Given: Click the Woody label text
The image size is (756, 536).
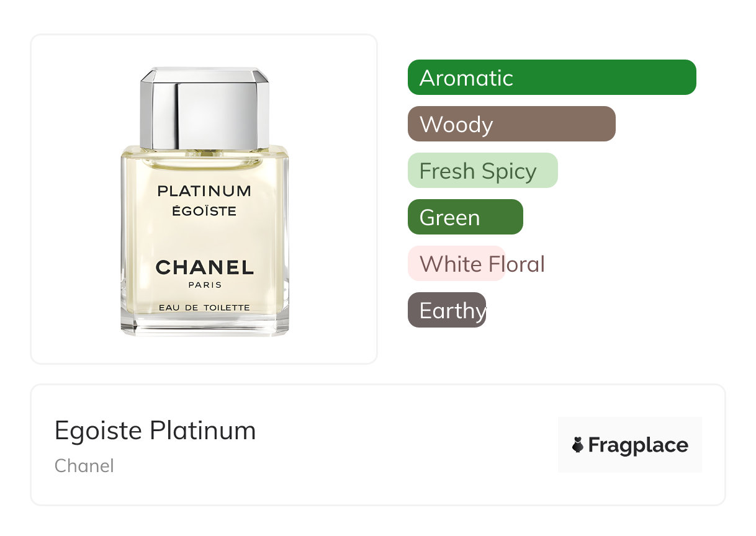Looking at the screenshot, I should click(x=456, y=125).
